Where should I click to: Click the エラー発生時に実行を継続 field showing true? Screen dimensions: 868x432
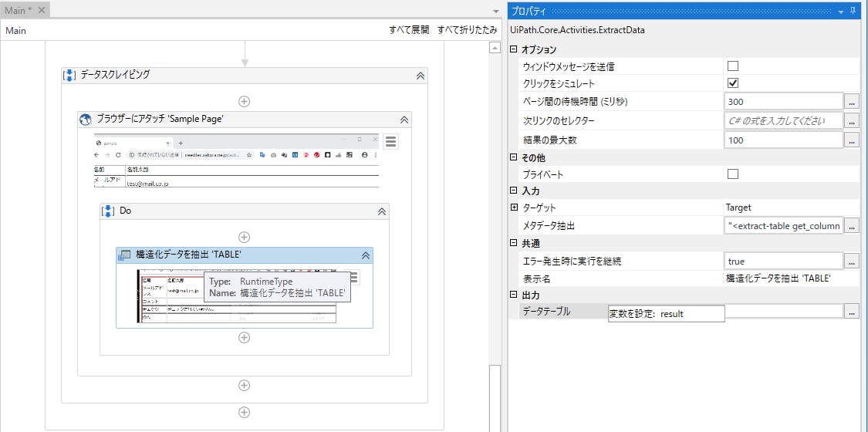(783, 261)
